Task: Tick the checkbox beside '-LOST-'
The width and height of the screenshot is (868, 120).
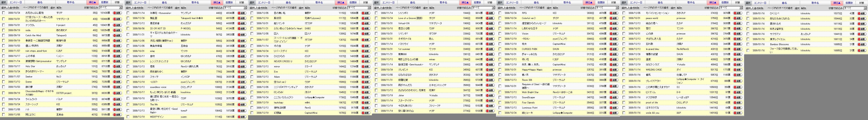Action: click(128, 82)
